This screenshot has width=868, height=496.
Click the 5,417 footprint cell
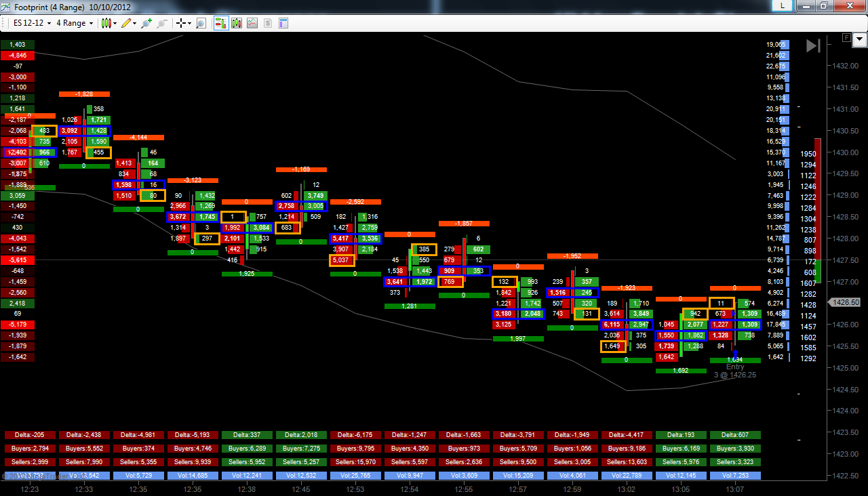[x=342, y=239]
